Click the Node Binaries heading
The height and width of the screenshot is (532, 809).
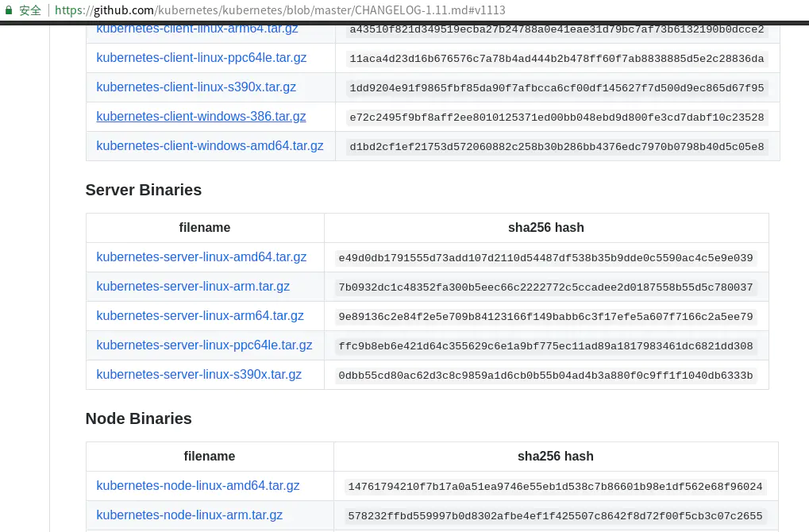click(x=139, y=418)
